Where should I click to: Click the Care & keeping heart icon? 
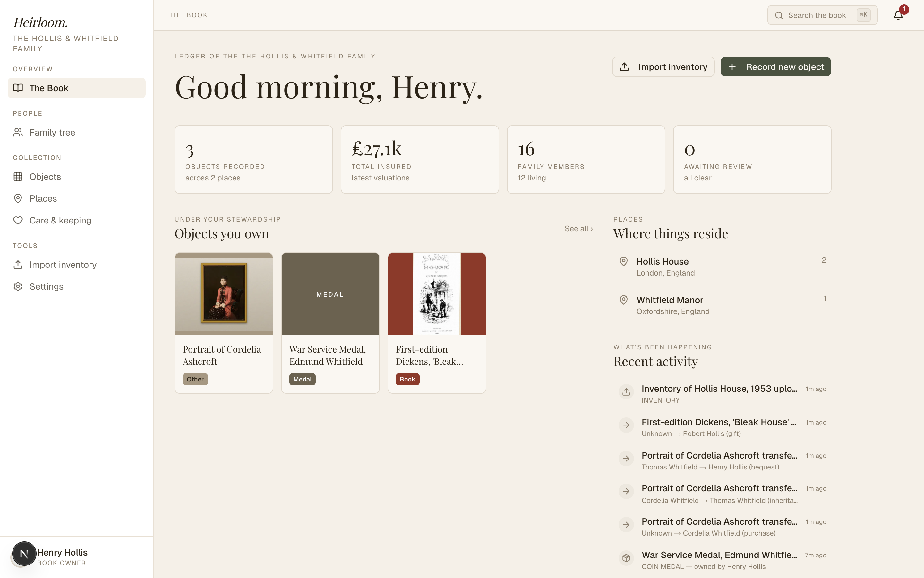(18, 220)
